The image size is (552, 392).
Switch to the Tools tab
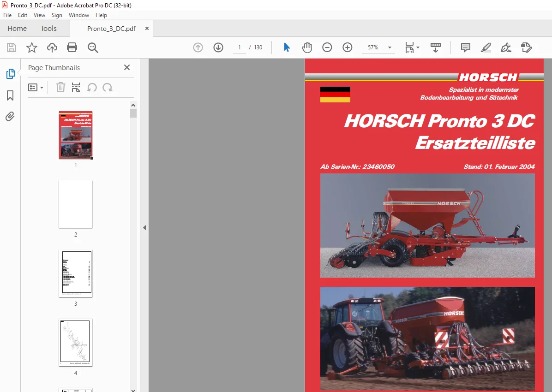tap(48, 29)
